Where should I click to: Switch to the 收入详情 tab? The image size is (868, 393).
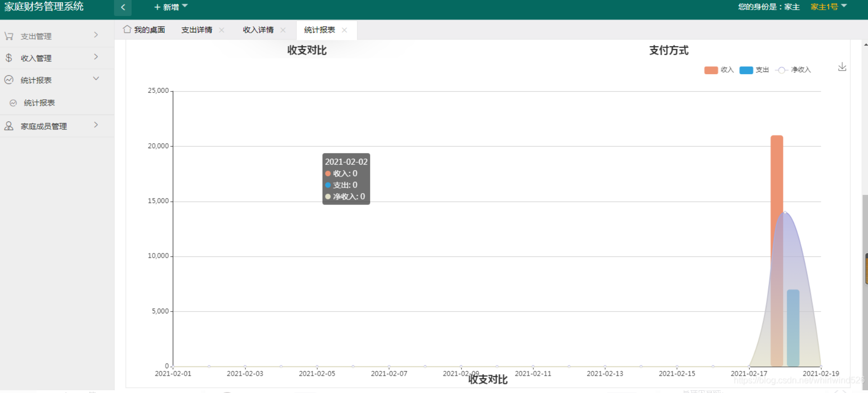click(258, 30)
